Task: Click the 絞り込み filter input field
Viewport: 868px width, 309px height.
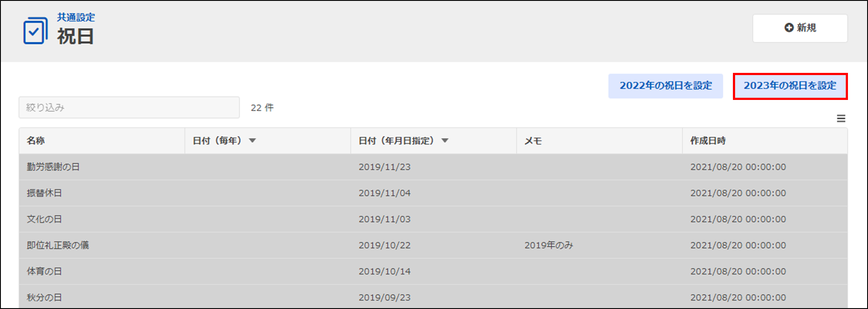Action: (129, 107)
